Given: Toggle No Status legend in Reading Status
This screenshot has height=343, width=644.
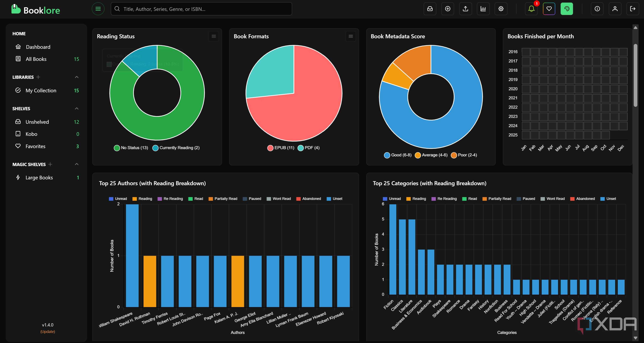Looking at the screenshot, I should click(x=131, y=148).
